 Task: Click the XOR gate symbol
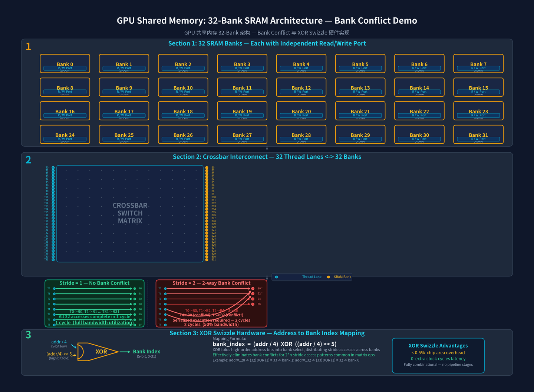pyautogui.click(x=98, y=352)
